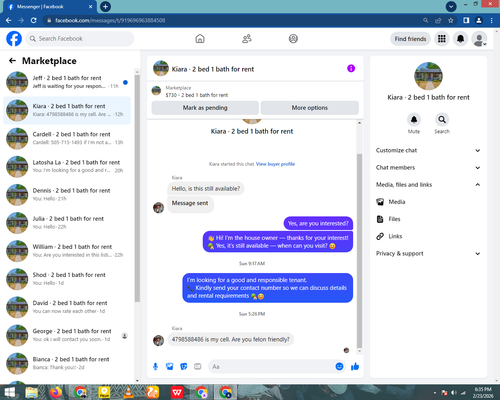Mute this conversation with the bell icon
500x400 pixels.
tap(414, 119)
